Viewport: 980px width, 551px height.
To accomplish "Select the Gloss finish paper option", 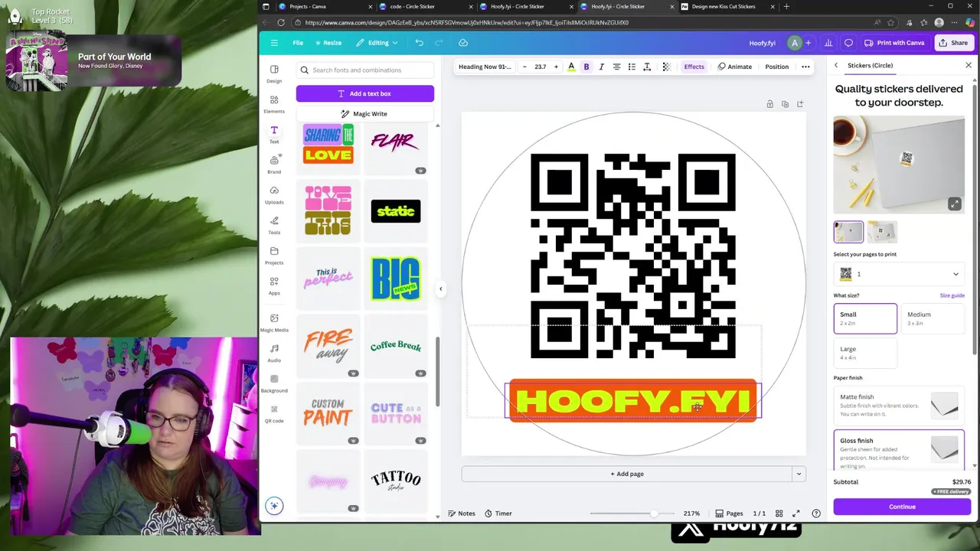I will click(899, 450).
